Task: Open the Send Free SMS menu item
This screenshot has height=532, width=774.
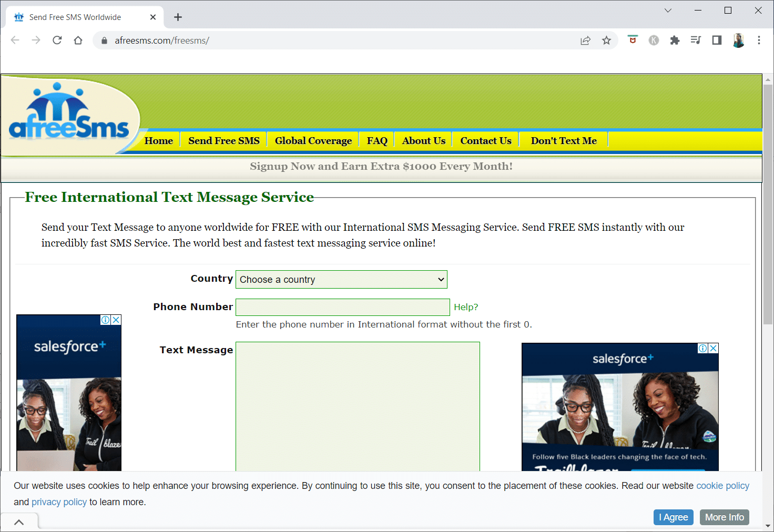Action: tap(224, 140)
